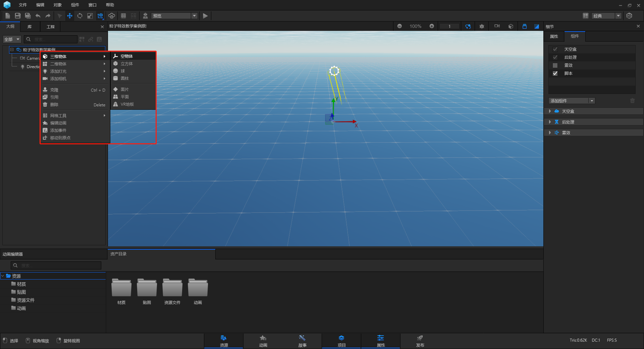Redo the last action
The width and height of the screenshot is (644, 349).
pyautogui.click(x=48, y=16)
